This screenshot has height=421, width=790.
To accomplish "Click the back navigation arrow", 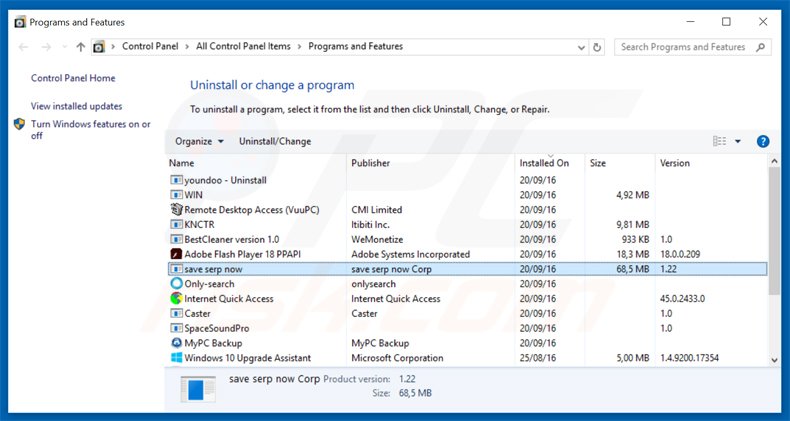I will pyautogui.click(x=23, y=47).
